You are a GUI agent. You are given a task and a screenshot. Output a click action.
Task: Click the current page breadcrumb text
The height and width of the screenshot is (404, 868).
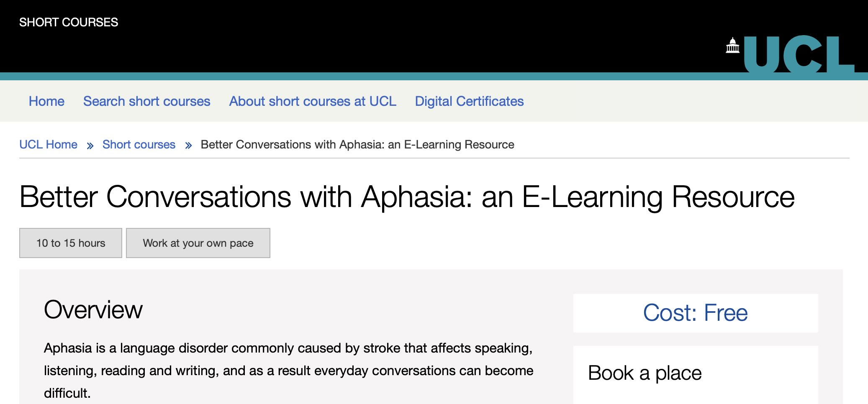(357, 145)
